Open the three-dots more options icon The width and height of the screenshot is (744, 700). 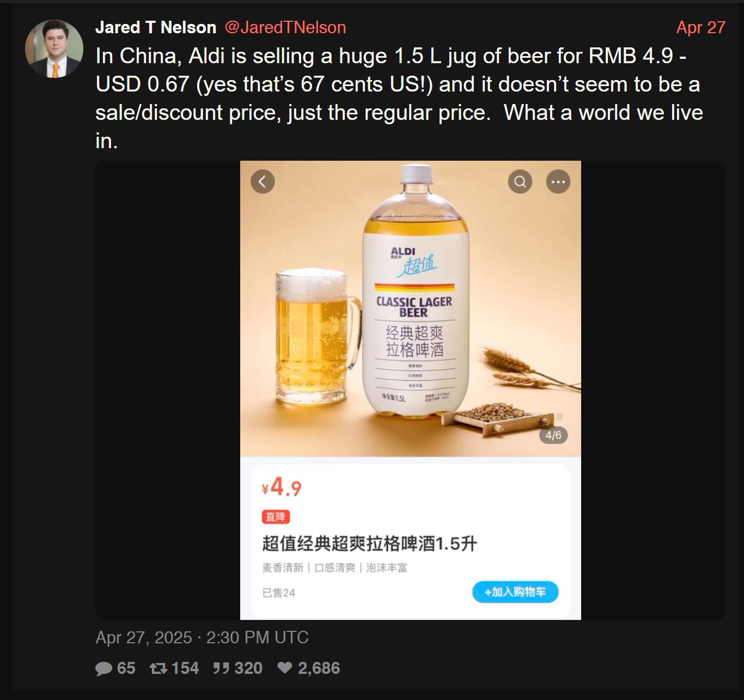click(x=558, y=181)
